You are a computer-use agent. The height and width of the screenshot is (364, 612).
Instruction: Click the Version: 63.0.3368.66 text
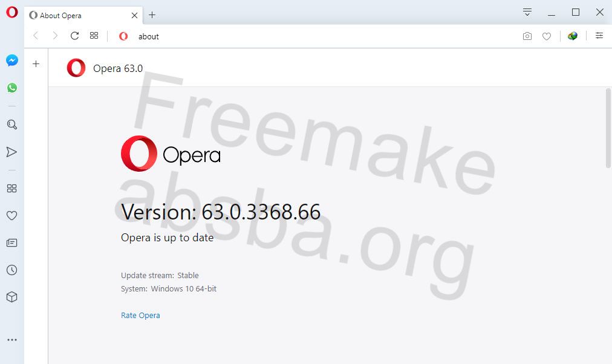(221, 212)
